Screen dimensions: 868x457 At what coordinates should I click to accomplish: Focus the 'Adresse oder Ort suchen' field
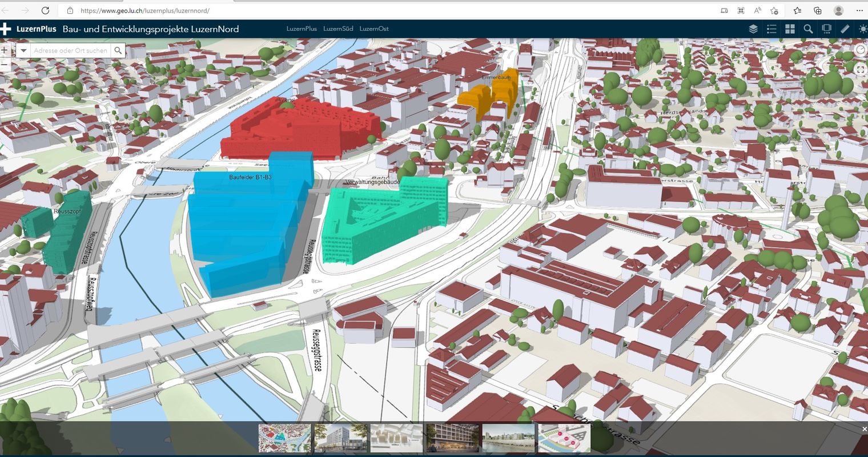(70, 50)
